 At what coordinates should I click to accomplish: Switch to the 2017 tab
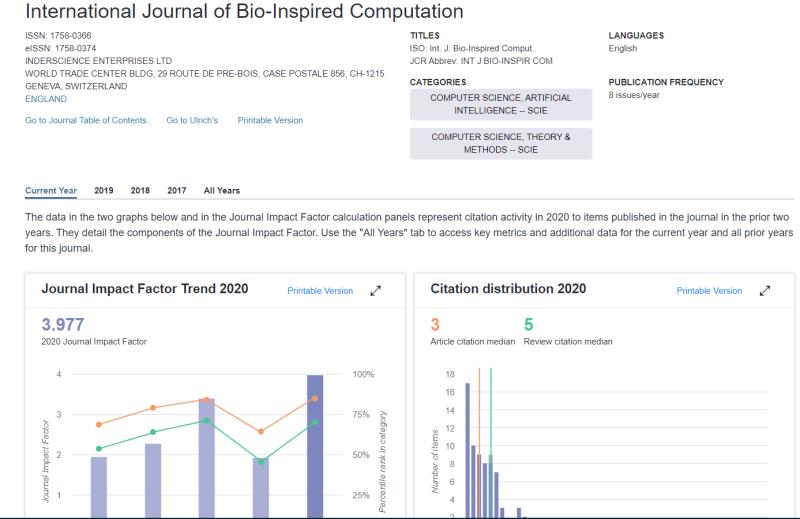(x=177, y=190)
